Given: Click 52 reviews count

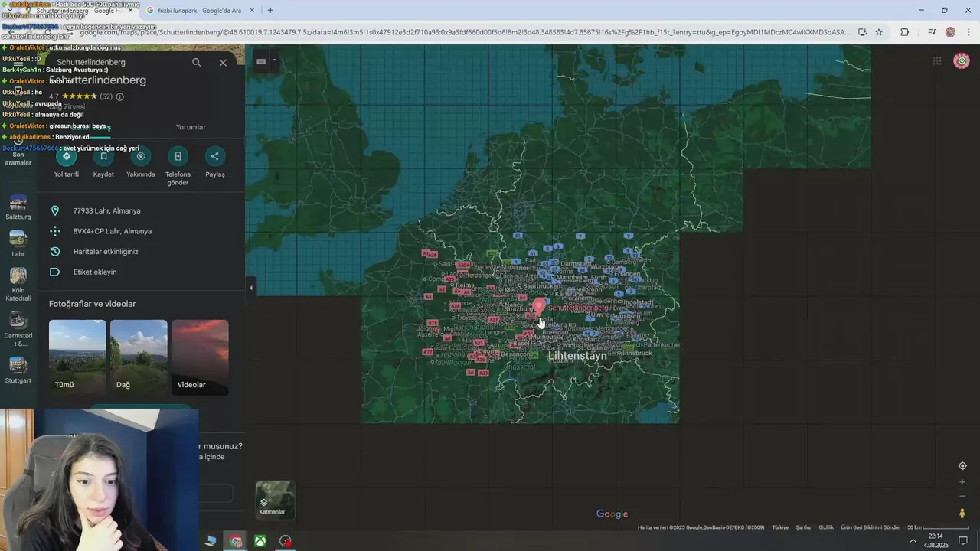Looking at the screenshot, I should 106,96.
